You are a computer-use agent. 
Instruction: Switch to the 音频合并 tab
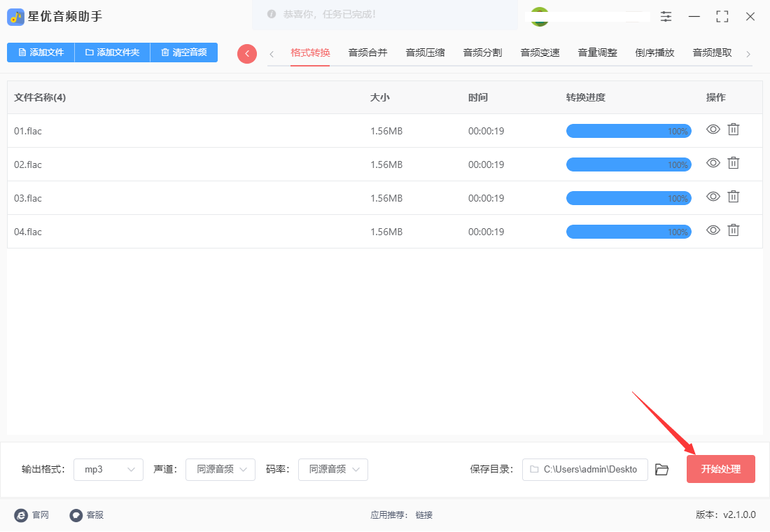[367, 52]
